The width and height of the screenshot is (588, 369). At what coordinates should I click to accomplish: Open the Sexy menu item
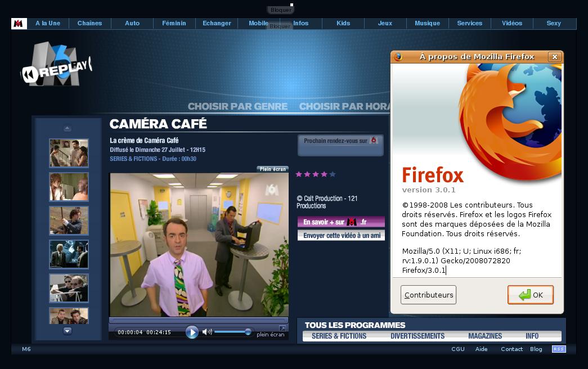point(554,23)
